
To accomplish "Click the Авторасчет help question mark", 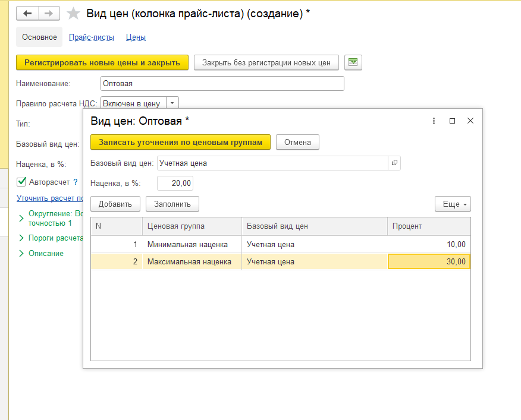I will [76, 182].
